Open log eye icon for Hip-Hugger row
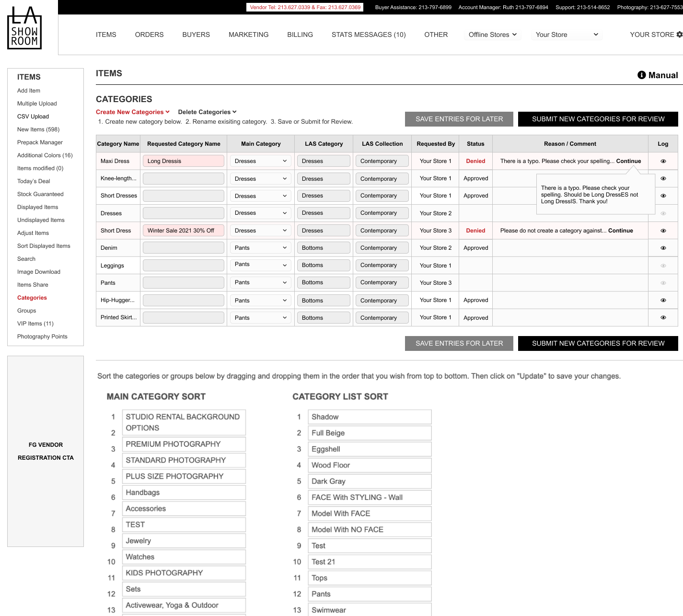The width and height of the screenshot is (683, 616). [x=663, y=300]
